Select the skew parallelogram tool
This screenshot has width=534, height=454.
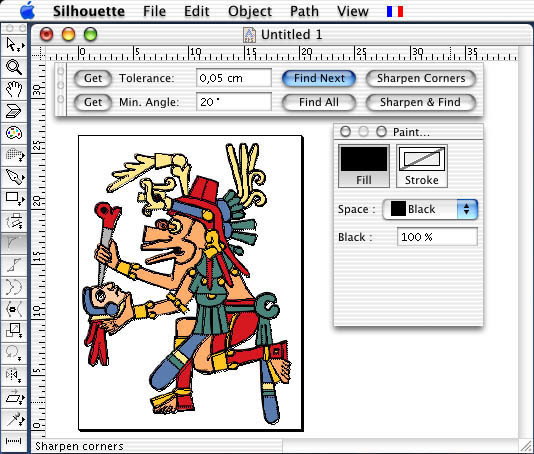tap(13, 397)
